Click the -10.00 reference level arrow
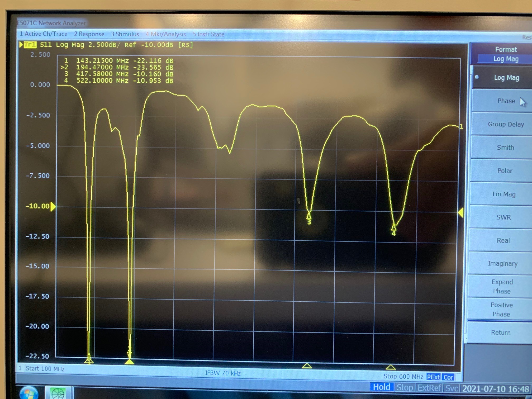The width and height of the screenshot is (532, 399). tap(53, 207)
